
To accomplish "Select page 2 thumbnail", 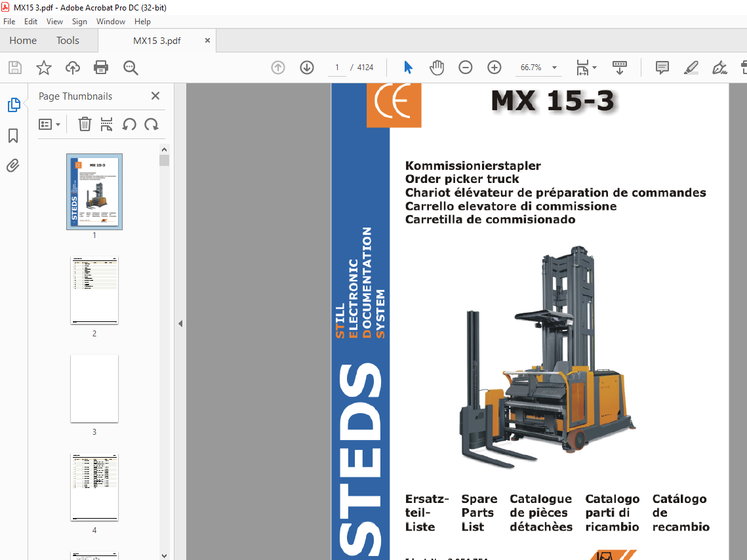I will [94, 290].
